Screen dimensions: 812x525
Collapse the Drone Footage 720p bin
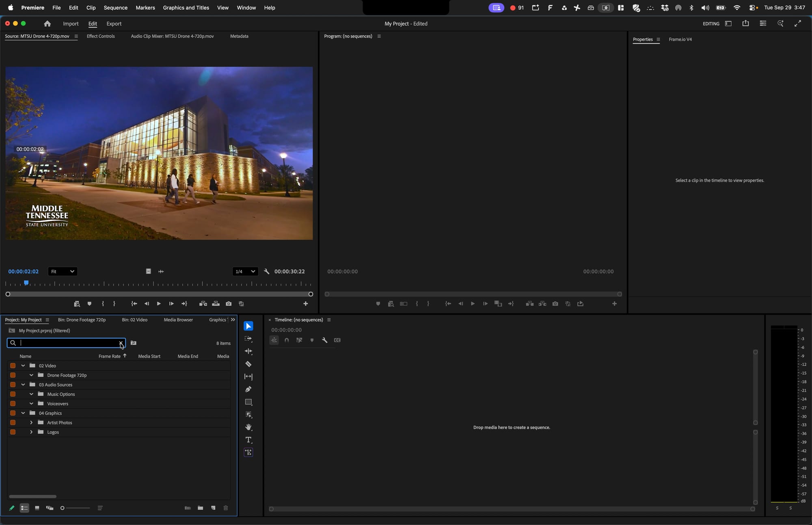31,375
